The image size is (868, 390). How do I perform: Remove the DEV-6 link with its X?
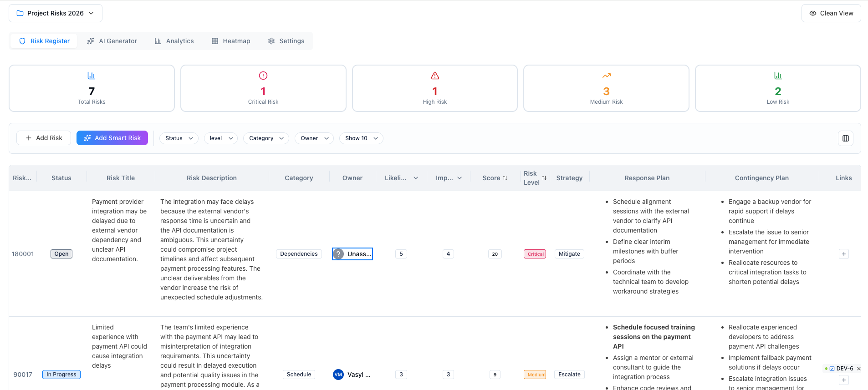pos(859,369)
